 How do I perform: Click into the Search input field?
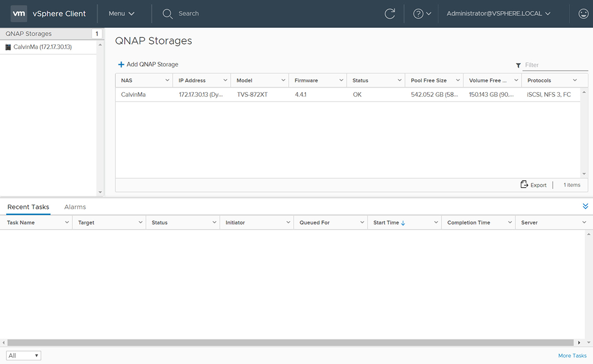189,14
